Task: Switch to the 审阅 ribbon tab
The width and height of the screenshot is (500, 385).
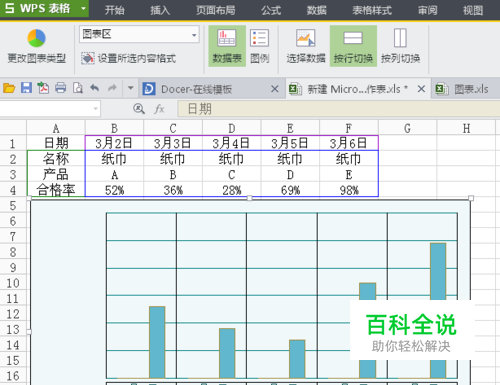Action: pos(427,11)
